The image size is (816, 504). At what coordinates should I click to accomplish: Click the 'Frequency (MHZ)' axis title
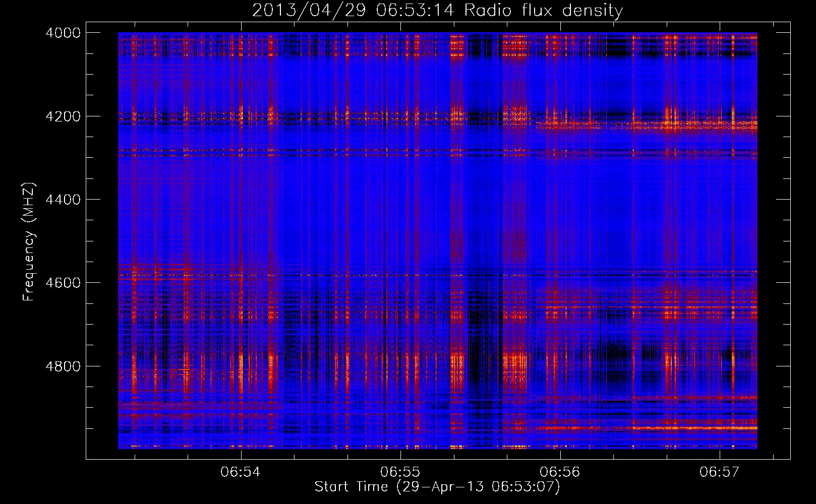(x=29, y=242)
